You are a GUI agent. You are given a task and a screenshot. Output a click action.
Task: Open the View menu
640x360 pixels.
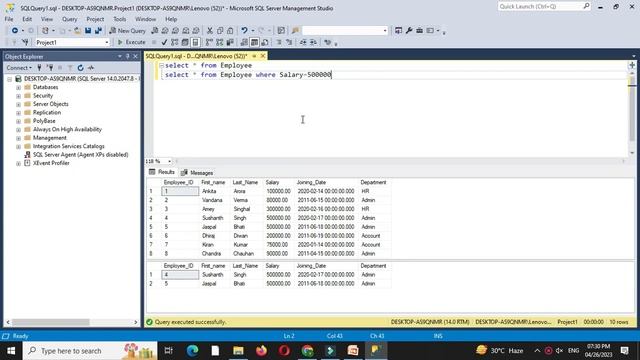[x=47, y=19]
